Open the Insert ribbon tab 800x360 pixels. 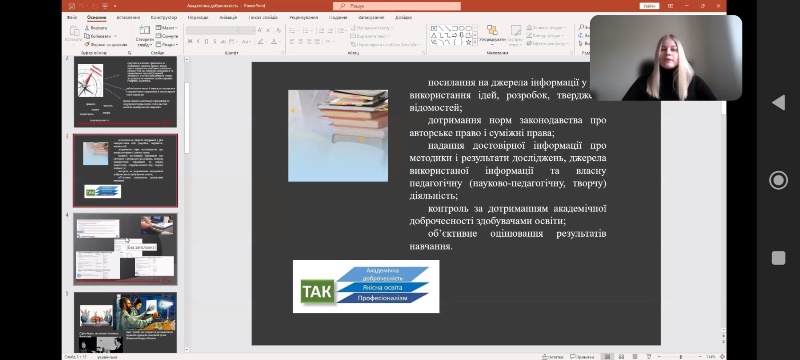pos(128,17)
